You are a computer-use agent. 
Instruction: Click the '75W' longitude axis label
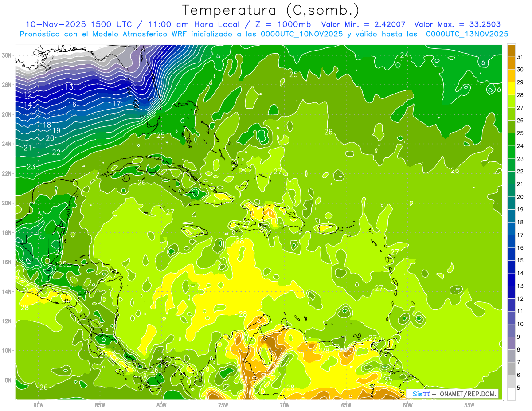[223, 405]
